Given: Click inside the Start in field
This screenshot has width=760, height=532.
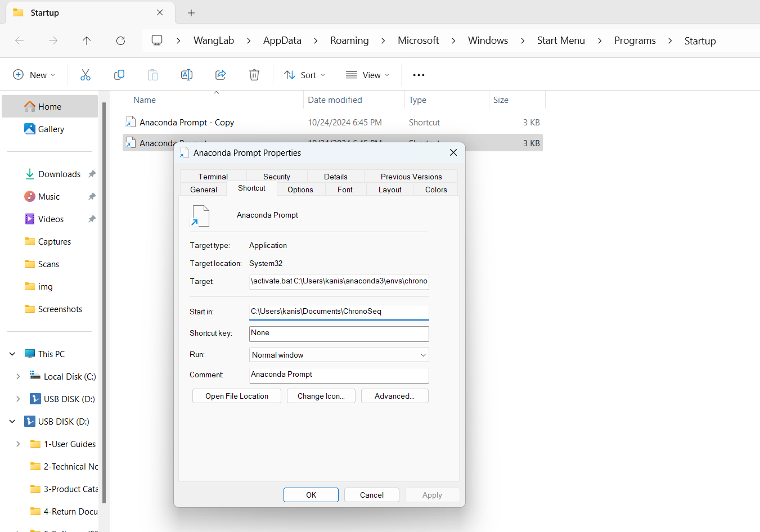Looking at the screenshot, I should [339, 312].
